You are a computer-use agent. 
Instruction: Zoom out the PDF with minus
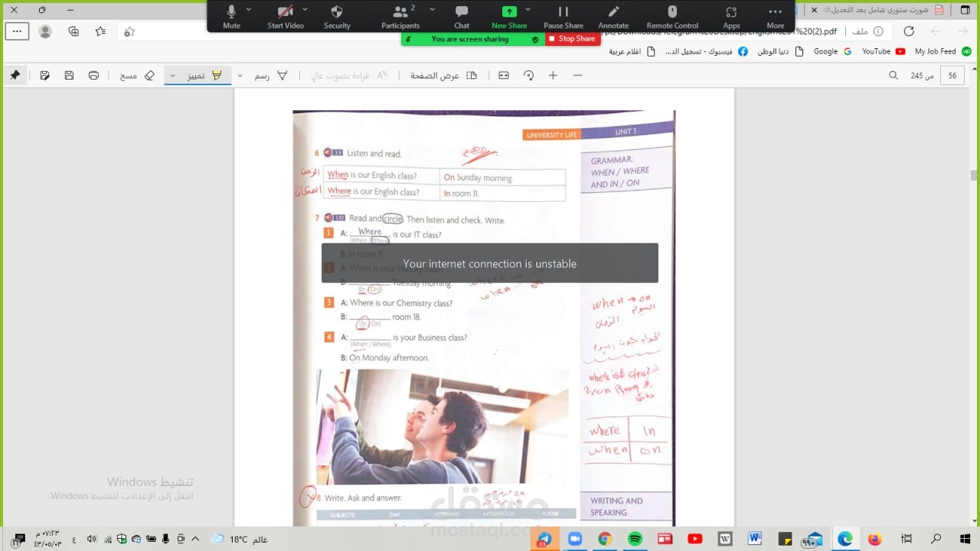click(577, 76)
